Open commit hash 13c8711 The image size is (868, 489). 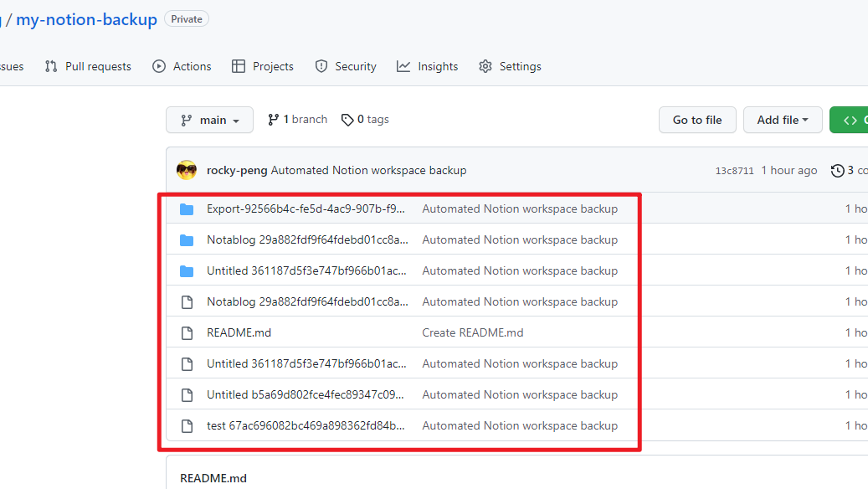[x=735, y=171]
